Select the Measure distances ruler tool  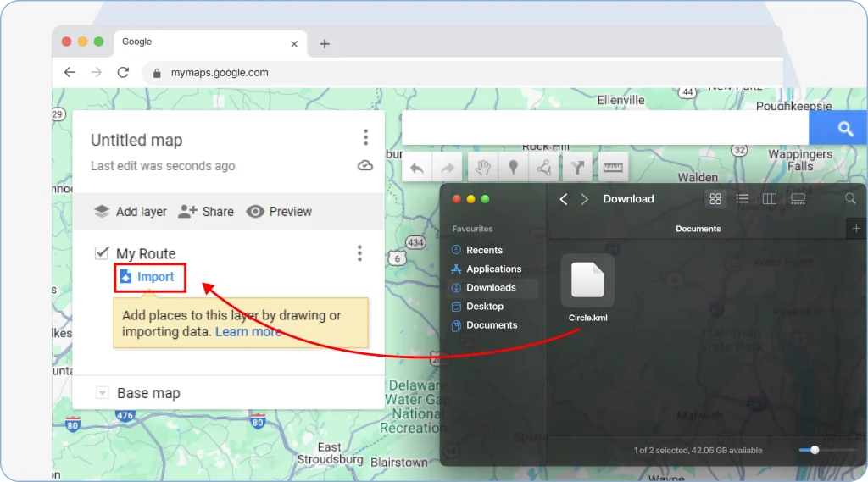613,168
